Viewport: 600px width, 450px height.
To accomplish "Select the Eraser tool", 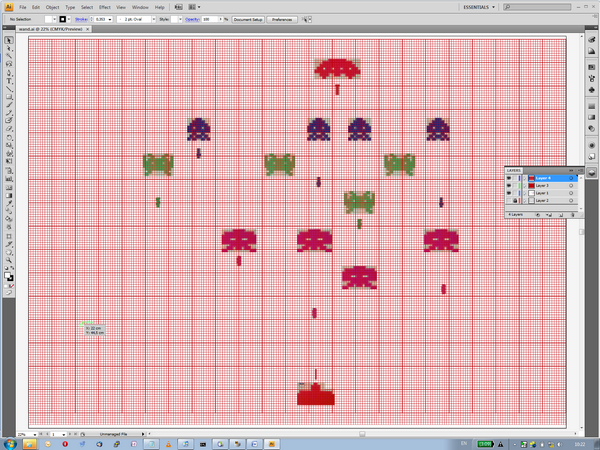I will [9, 129].
